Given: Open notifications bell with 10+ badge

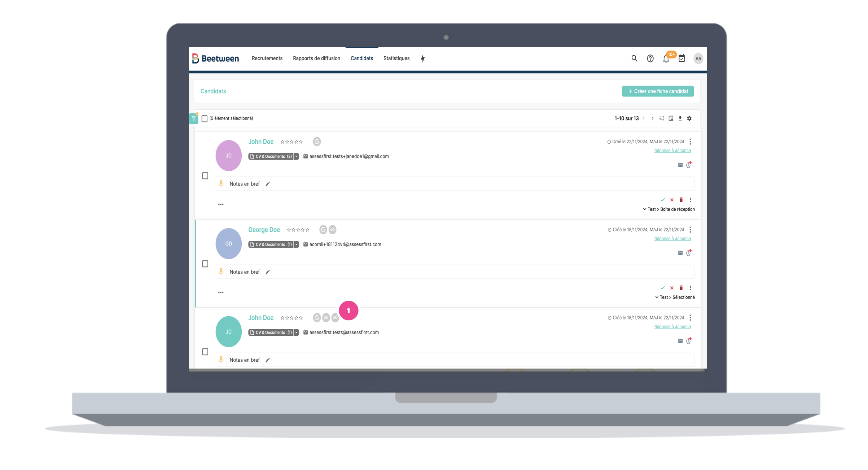Looking at the screenshot, I should coord(666,59).
